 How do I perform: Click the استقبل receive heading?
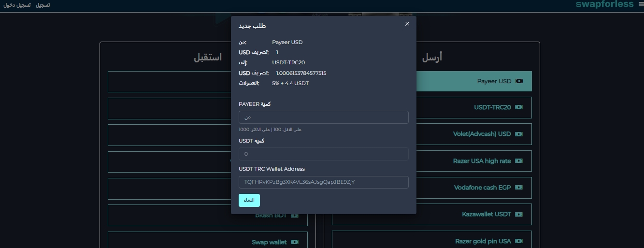click(x=208, y=57)
